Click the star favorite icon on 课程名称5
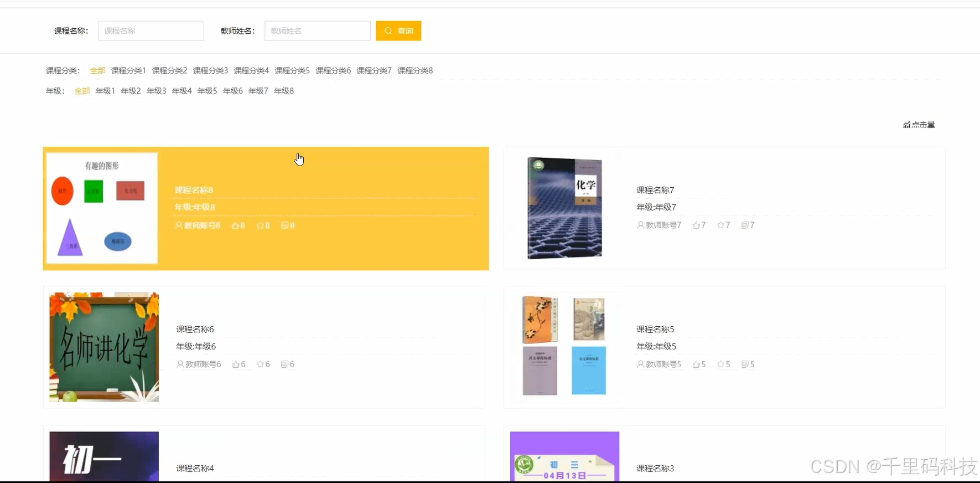This screenshot has height=483, width=980. (x=720, y=364)
